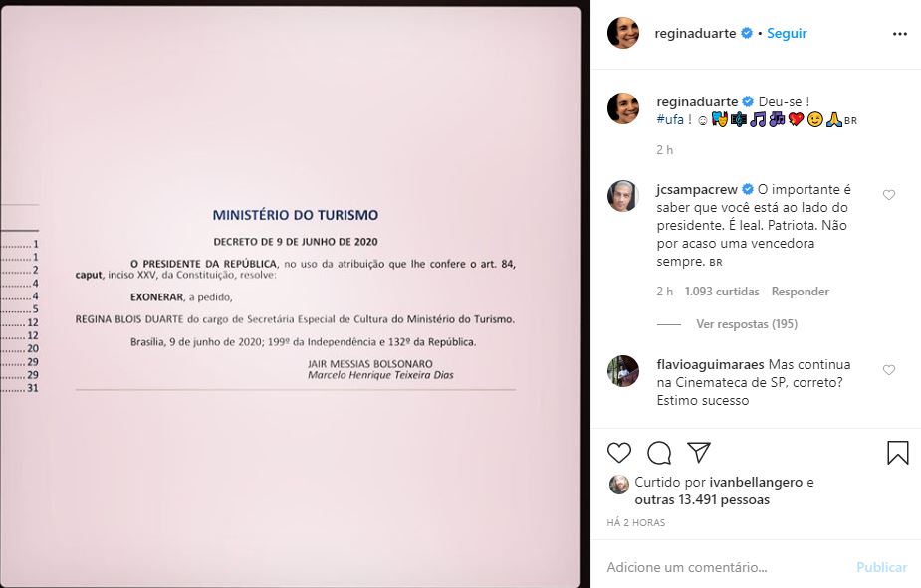Reply to jcsampacrew with Responder
921x588 pixels.
(x=800, y=292)
